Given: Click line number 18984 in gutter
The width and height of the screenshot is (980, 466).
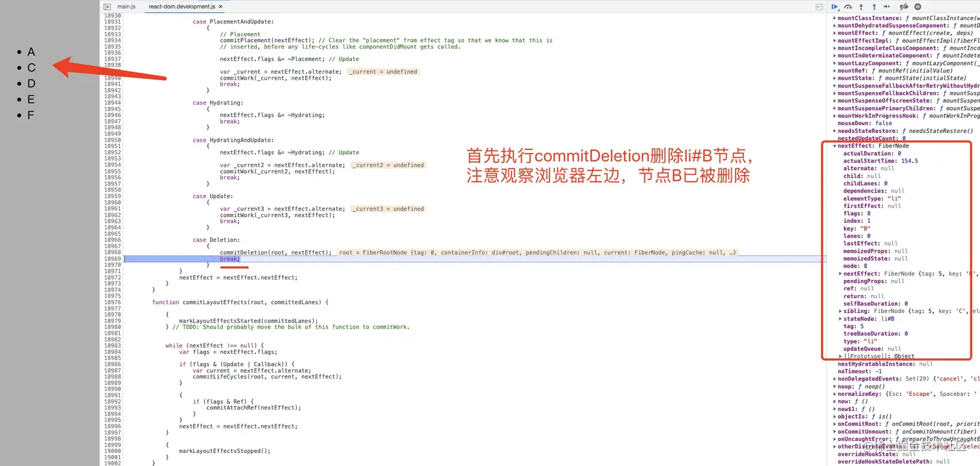Looking at the screenshot, I should (x=112, y=352).
